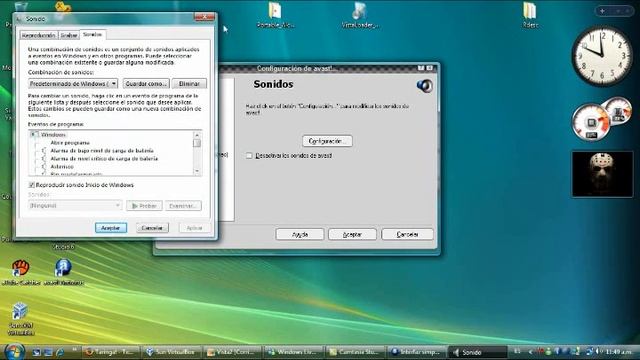Toggle Reproducir sonido Inicio de Windows checkbox
This screenshot has width=640, height=360.
point(31,185)
